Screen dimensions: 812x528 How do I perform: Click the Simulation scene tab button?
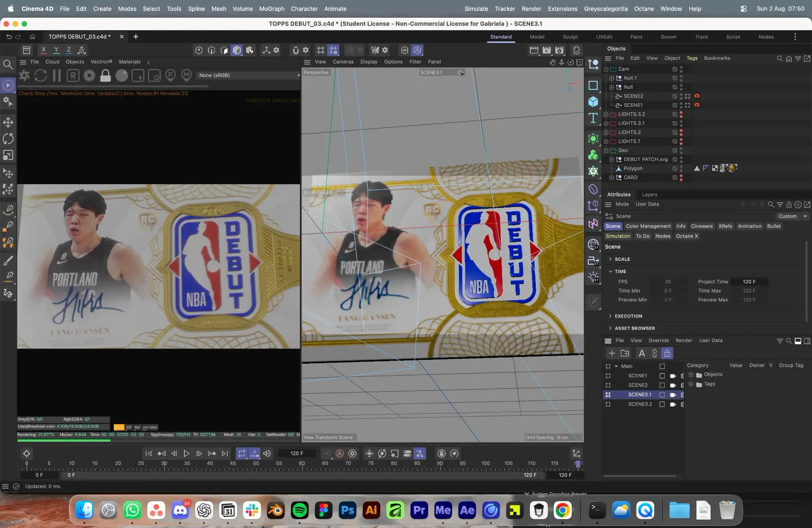(618, 236)
